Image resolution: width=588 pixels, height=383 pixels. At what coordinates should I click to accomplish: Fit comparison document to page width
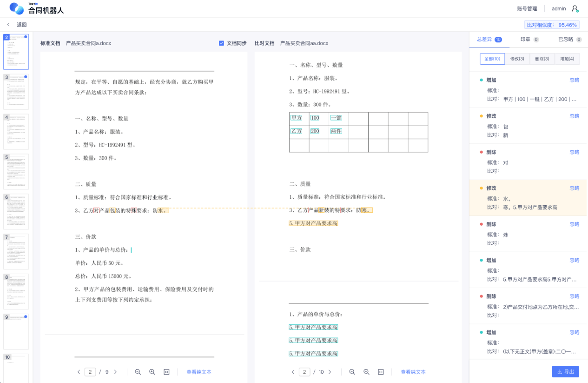pos(381,372)
